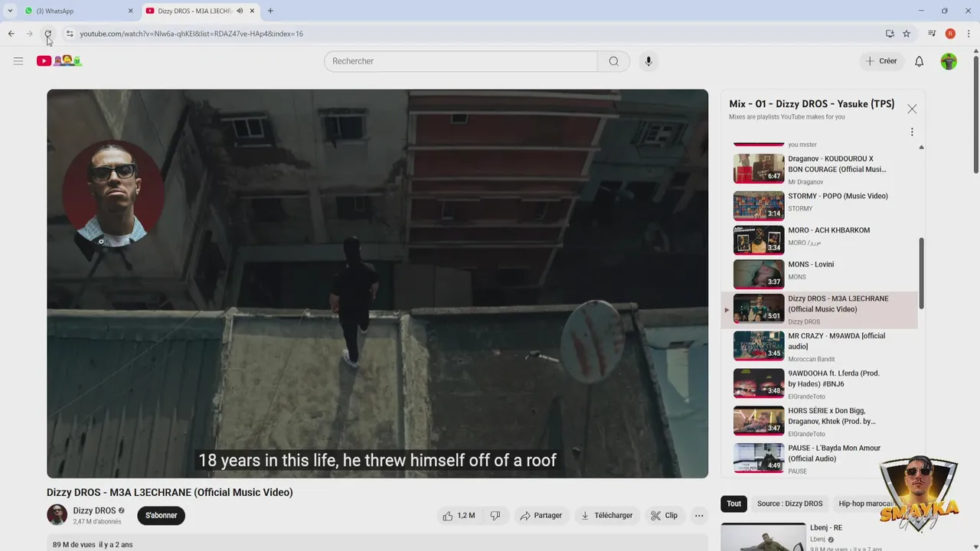Viewport: 980px width, 551px height.
Task: Click the Télécharger download button
Action: click(606, 516)
